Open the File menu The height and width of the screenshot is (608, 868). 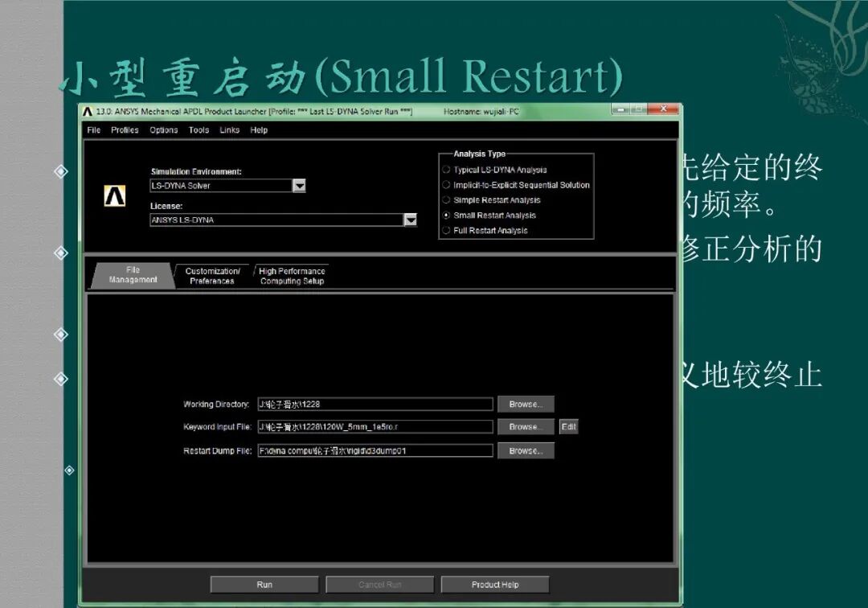(93, 130)
